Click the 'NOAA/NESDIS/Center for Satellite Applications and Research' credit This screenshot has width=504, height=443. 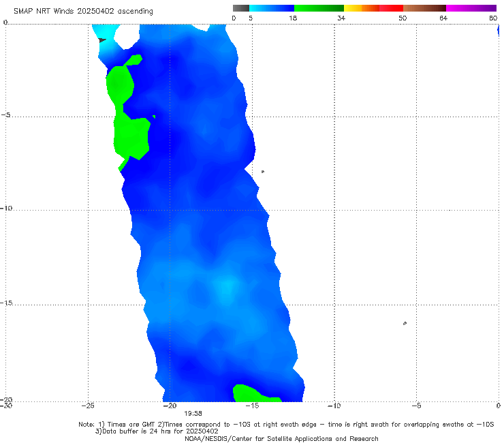pos(281,439)
